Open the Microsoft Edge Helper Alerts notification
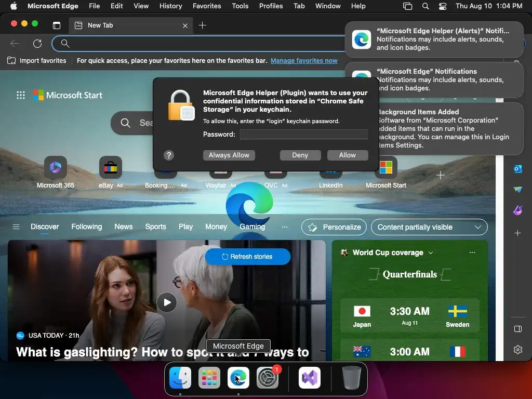The width and height of the screenshot is (532, 399). [434, 39]
